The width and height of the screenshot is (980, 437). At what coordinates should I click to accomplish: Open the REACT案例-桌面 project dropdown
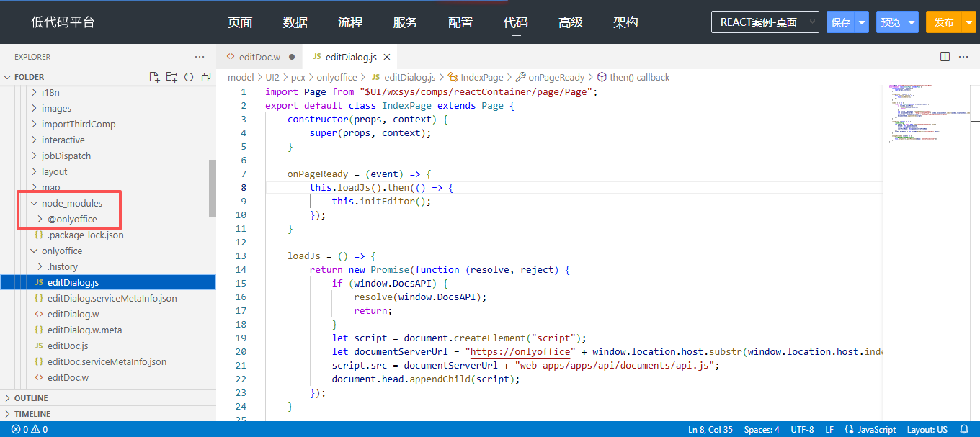[765, 22]
